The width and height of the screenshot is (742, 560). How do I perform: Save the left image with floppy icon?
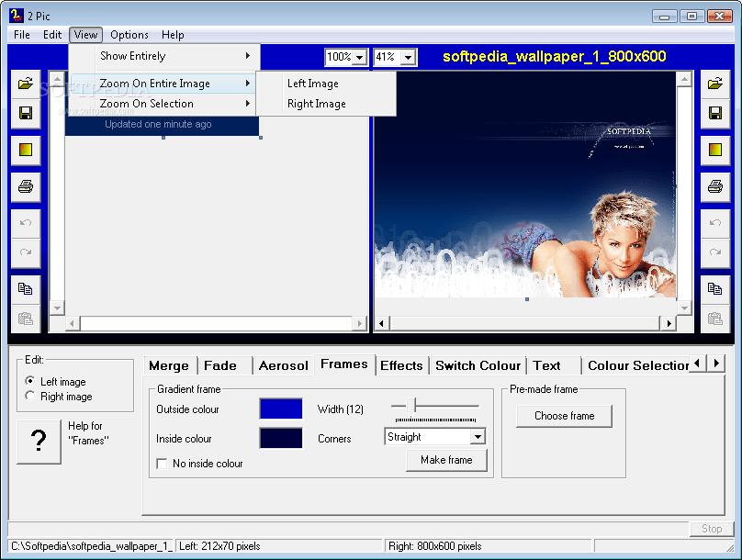tap(26, 114)
